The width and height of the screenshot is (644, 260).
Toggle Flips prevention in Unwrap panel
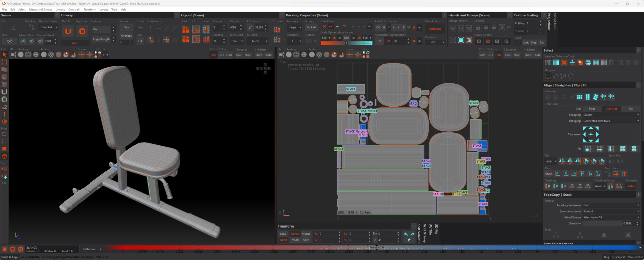click(126, 27)
